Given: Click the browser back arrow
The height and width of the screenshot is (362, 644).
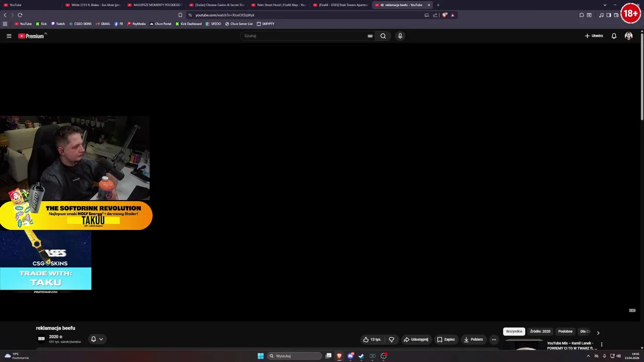Looking at the screenshot, I should point(5,15).
